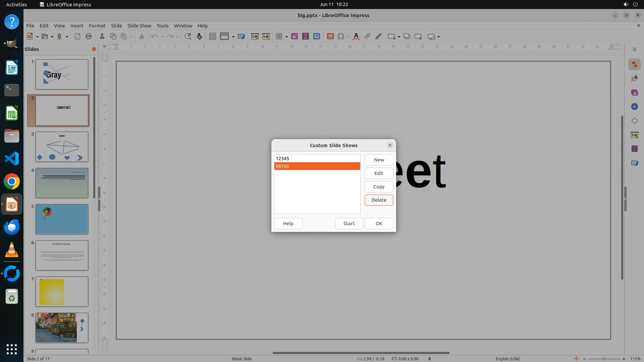Expand the New Slide dropdown arrow
The height and width of the screenshot is (362, 644).
point(399,37)
